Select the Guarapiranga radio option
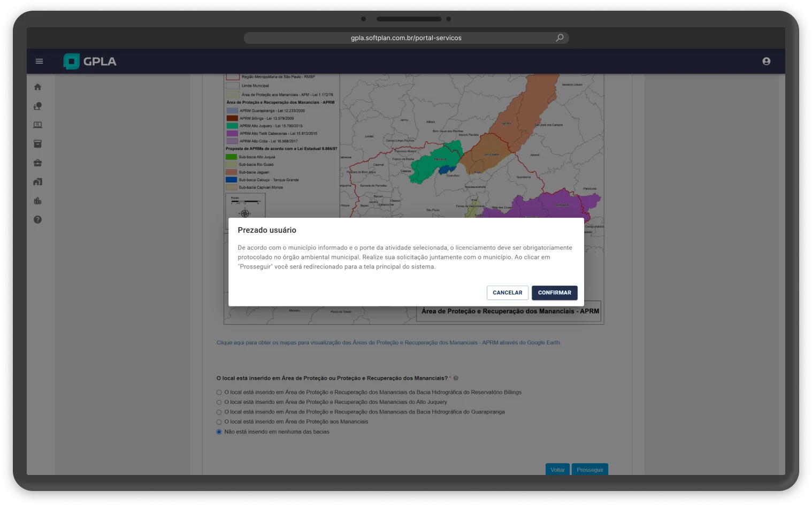Viewport: 812px width, 506px height. pyautogui.click(x=219, y=412)
